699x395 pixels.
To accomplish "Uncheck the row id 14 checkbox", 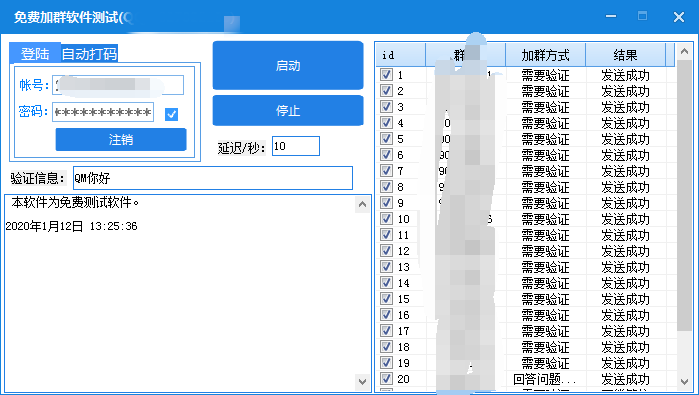I will coord(387,283).
